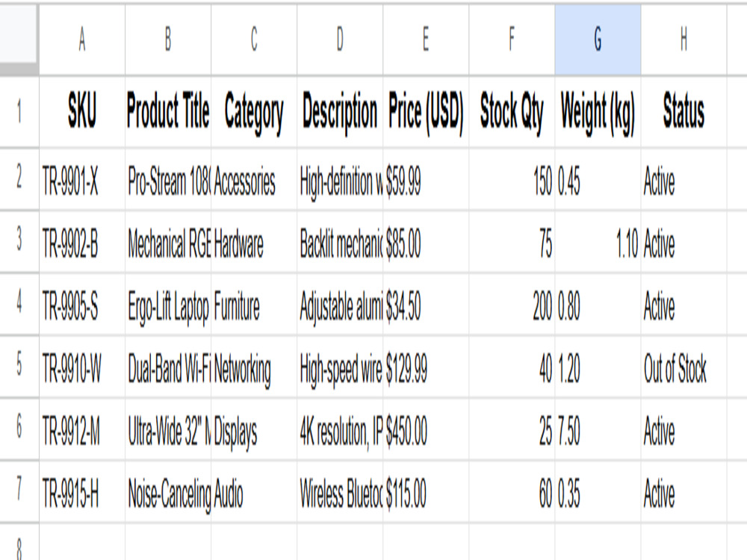
Task: Click the SKU header cell
Action: coord(82,112)
